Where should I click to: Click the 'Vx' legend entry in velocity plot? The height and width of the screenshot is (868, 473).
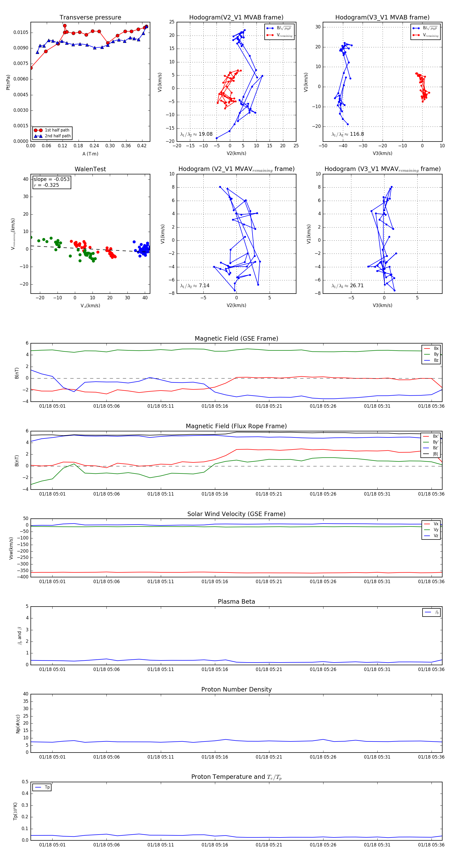point(431,524)
